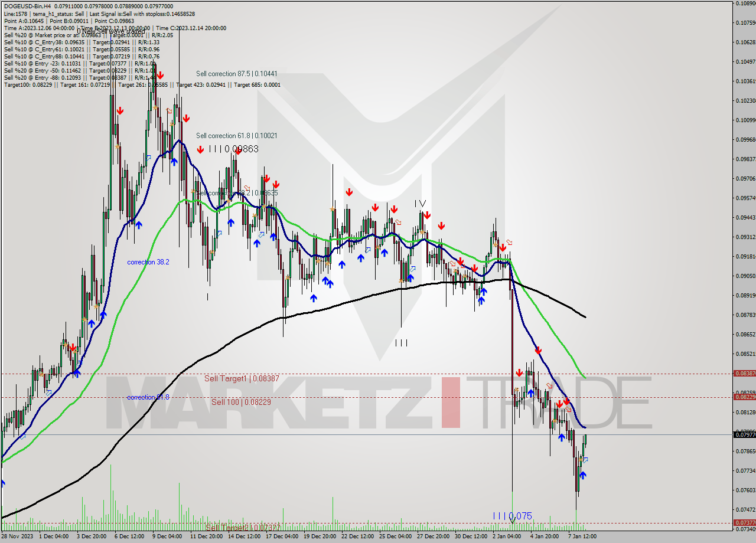756x543 pixels.
Task: Select the 'Sell correction 87.5 | 0.10441' label
Action: [x=237, y=74]
